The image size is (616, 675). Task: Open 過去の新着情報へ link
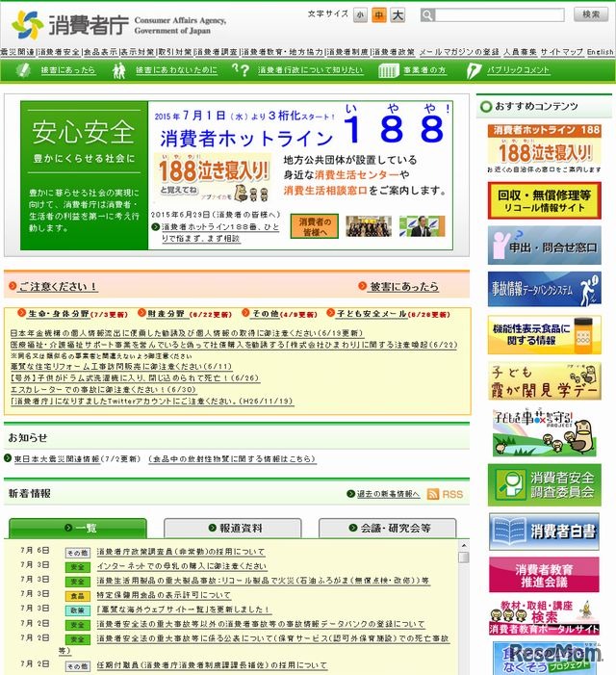pos(388,494)
